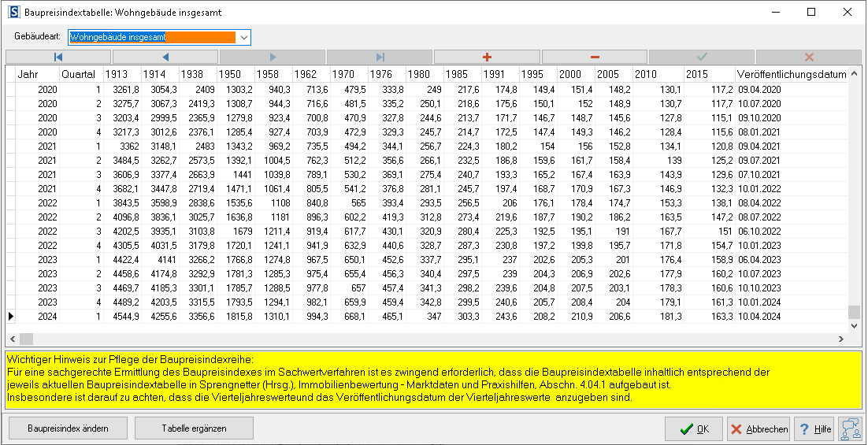Click the Quartal column header

pos(81,74)
